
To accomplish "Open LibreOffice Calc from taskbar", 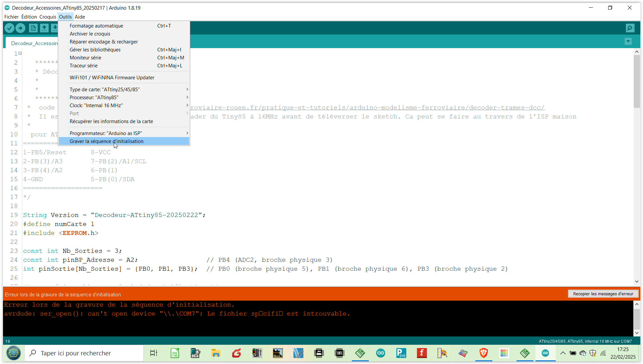I will (x=175, y=353).
